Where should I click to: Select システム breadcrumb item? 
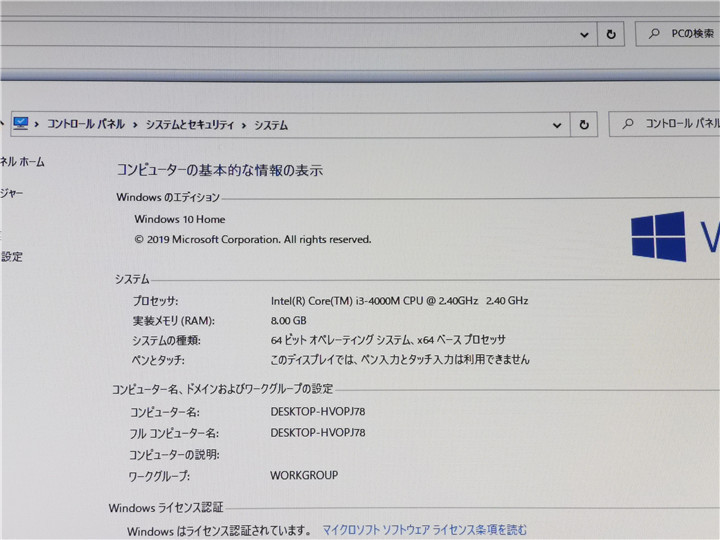(271, 125)
